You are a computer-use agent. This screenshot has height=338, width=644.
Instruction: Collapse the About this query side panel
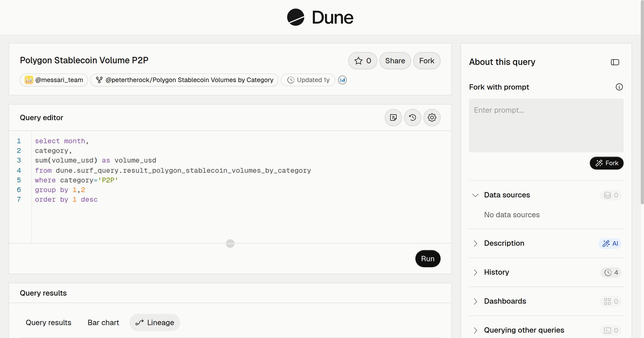615,62
